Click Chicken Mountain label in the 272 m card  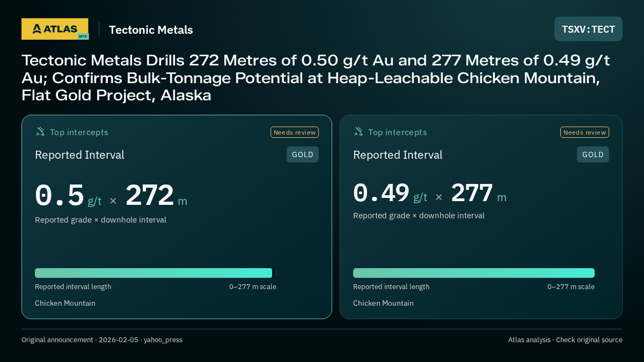pos(65,303)
